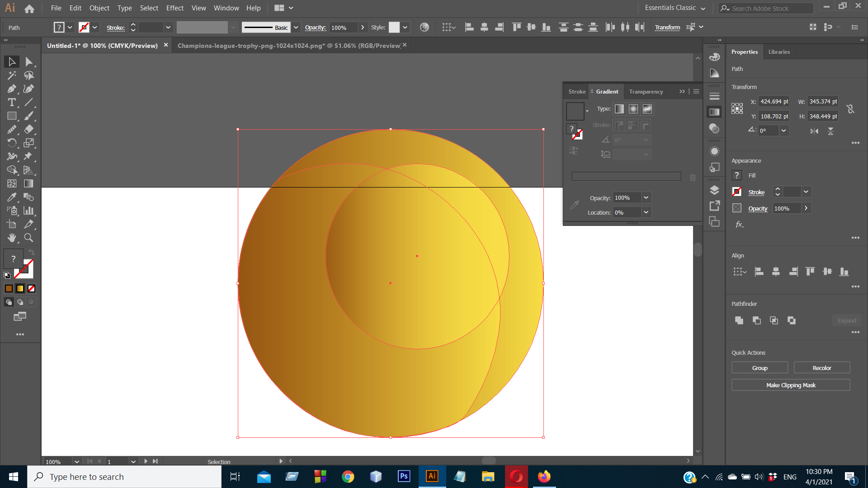Open the Basic brush definition dropdown
This screenshot has width=868, height=488.
(296, 28)
